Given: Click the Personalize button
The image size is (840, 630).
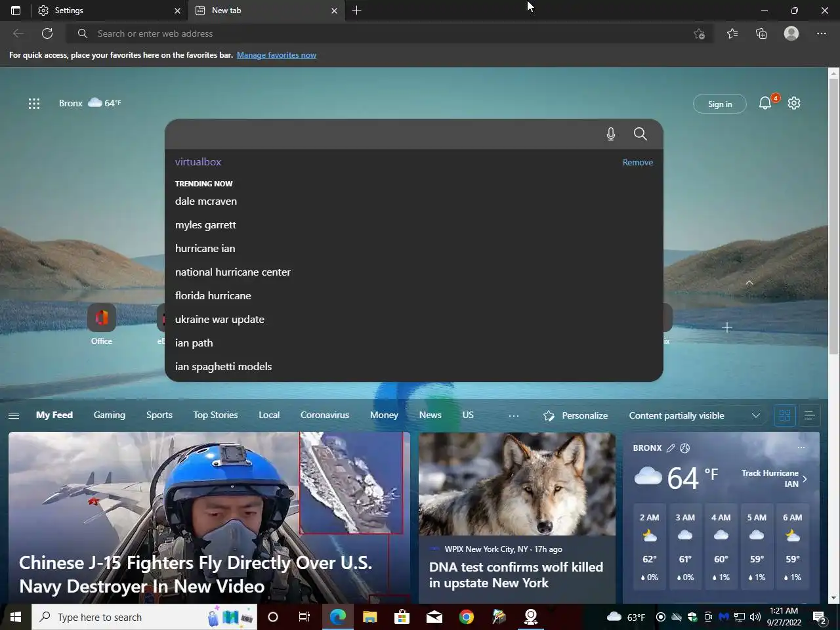Looking at the screenshot, I should [576, 415].
